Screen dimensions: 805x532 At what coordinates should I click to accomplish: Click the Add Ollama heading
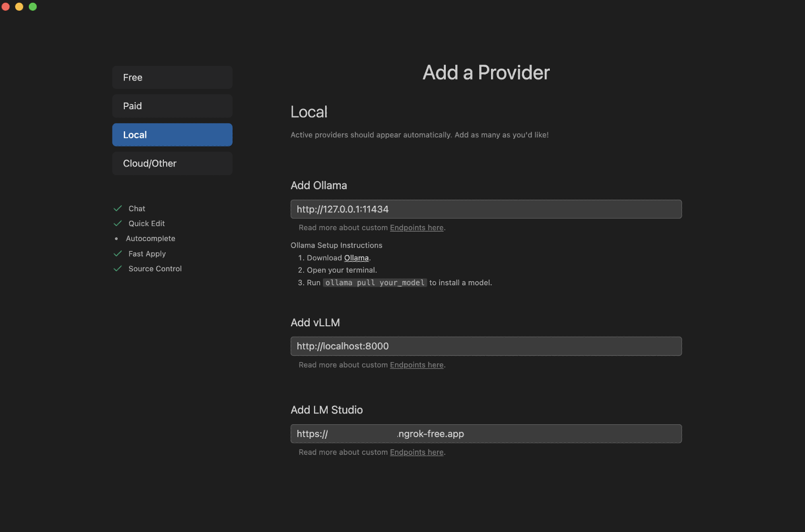click(319, 185)
